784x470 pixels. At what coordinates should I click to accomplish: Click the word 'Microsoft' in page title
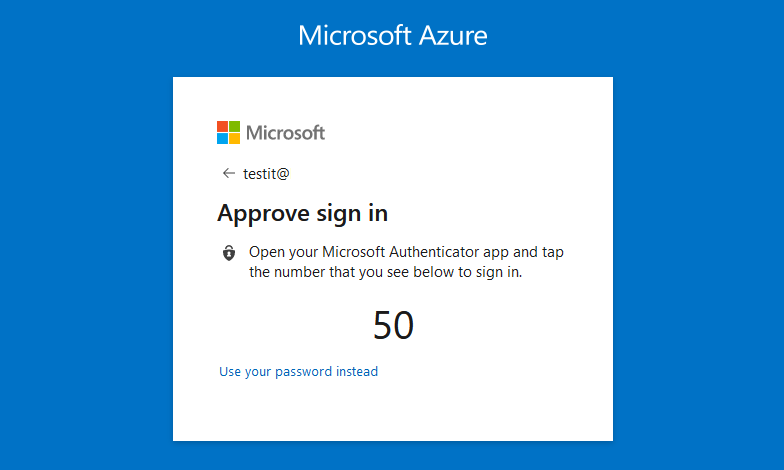click(x=355, y=36)
